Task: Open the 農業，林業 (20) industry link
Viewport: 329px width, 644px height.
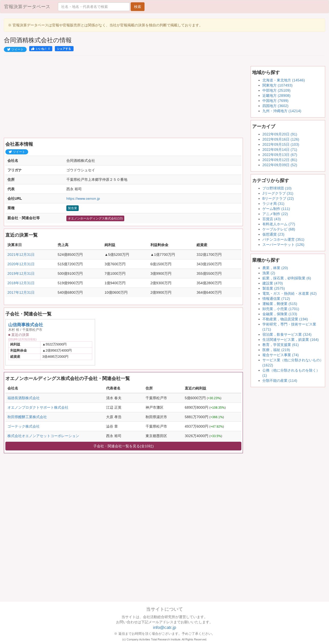Action: pos(275,268)
